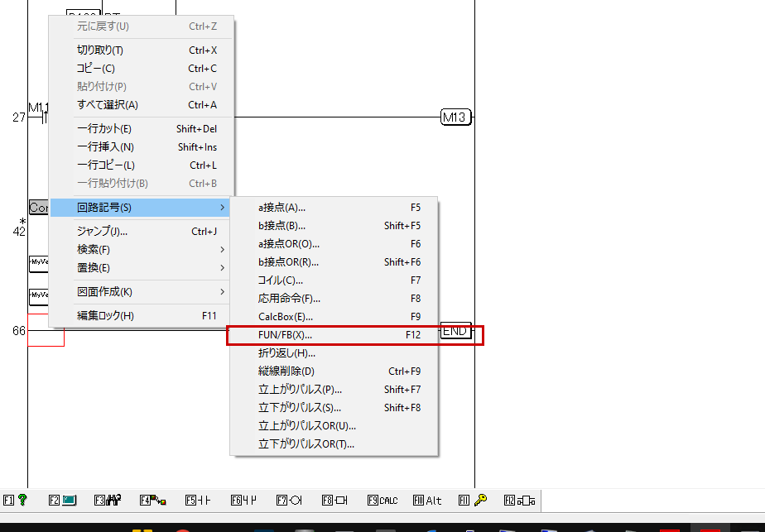The image size is (765, 532).
Task: Click the END instruction box
Action: 455,332
